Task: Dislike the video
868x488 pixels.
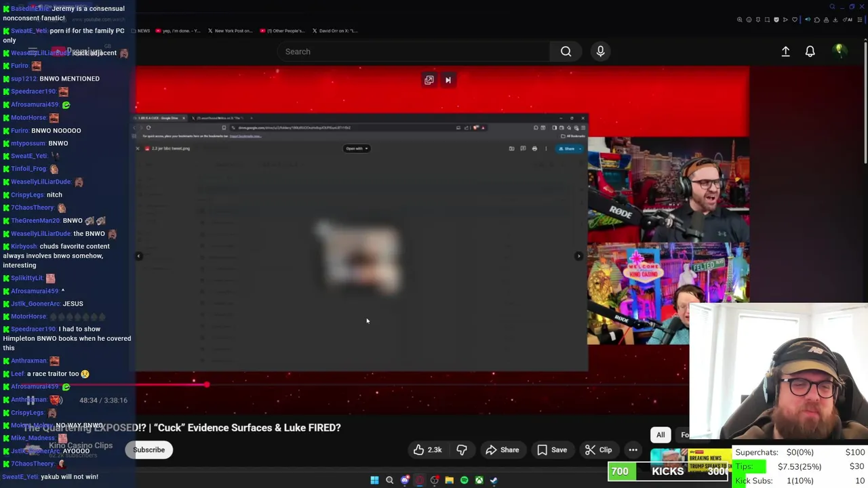Action: (x=462, y=450)
